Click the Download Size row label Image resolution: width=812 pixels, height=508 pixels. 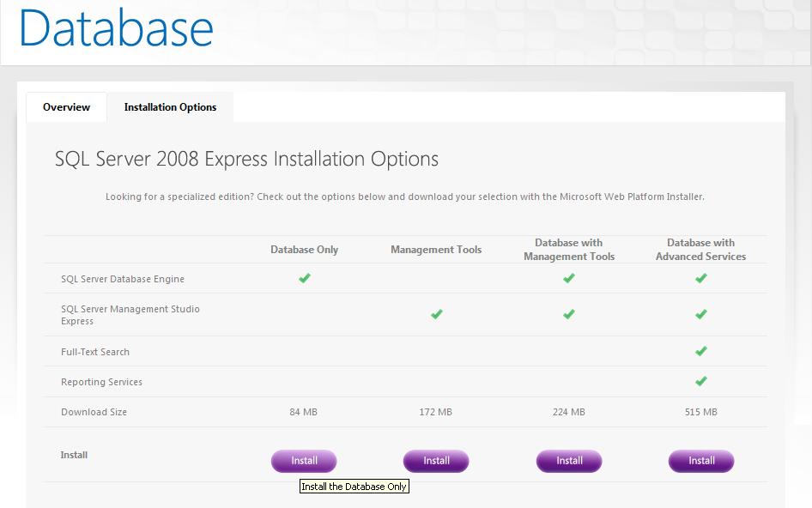pyautogui.click(x=94, y=412)
